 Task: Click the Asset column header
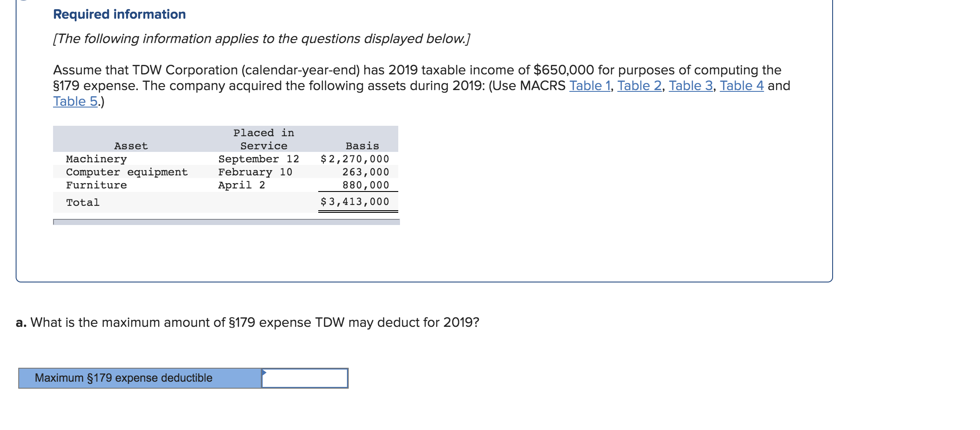click(131, 146)
